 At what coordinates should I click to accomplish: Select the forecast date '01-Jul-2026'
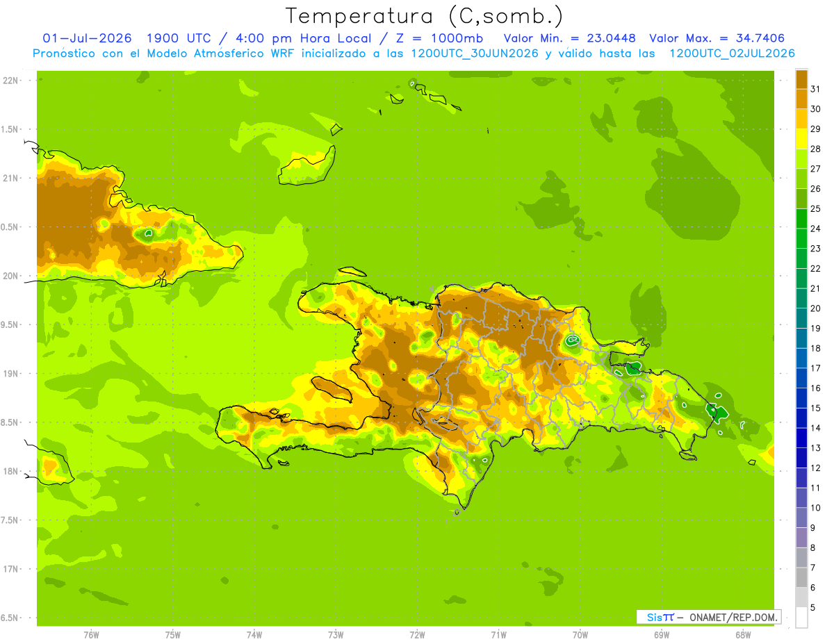coord(88,38)
